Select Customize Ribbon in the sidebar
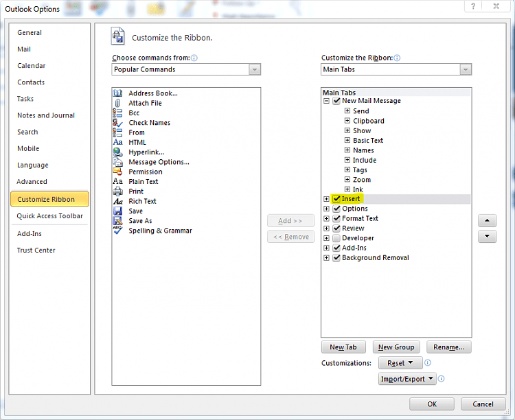Image resolution: width=515 pixels, height=420 pixels. pos(49,199)
